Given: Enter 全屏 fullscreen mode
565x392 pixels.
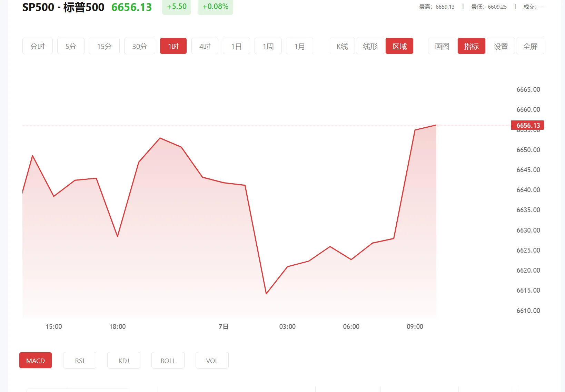Looking at the screenshot, I should [530, 46].
